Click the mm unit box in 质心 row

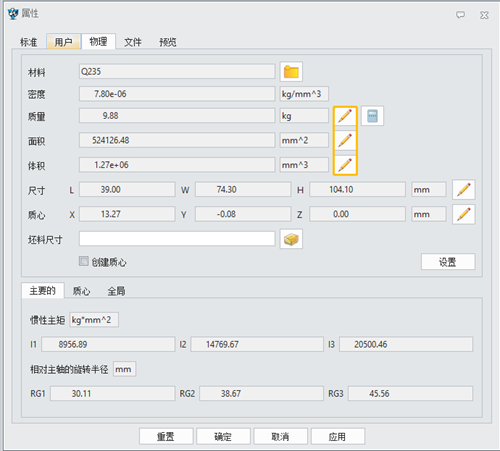pyautogui.click(x=429, y=214)
